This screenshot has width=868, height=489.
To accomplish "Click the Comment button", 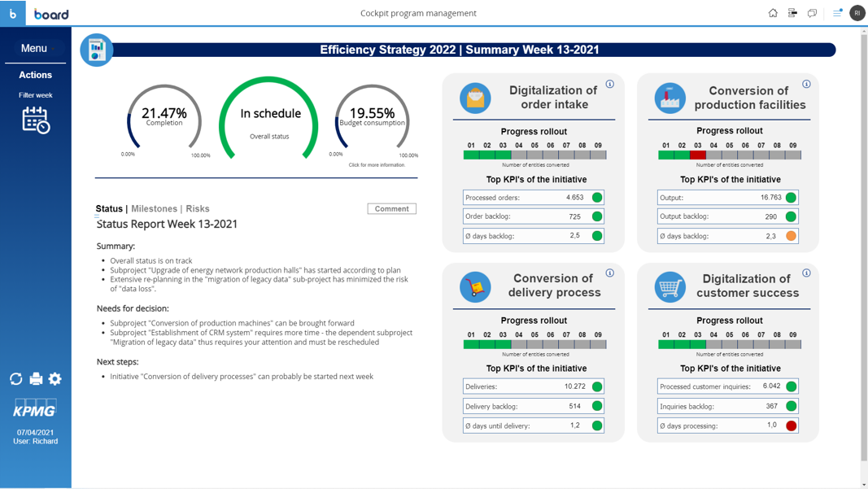I will [x=391, y=209].
